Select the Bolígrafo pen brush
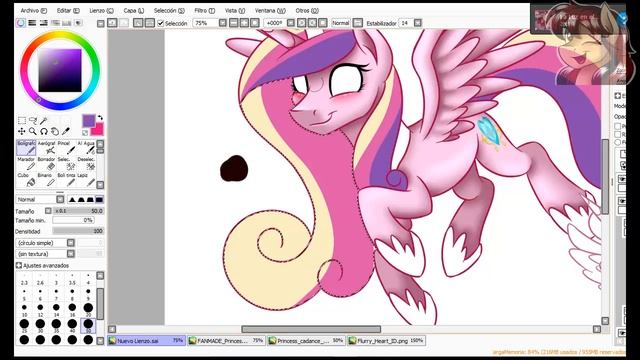 [x=26, y=148]
